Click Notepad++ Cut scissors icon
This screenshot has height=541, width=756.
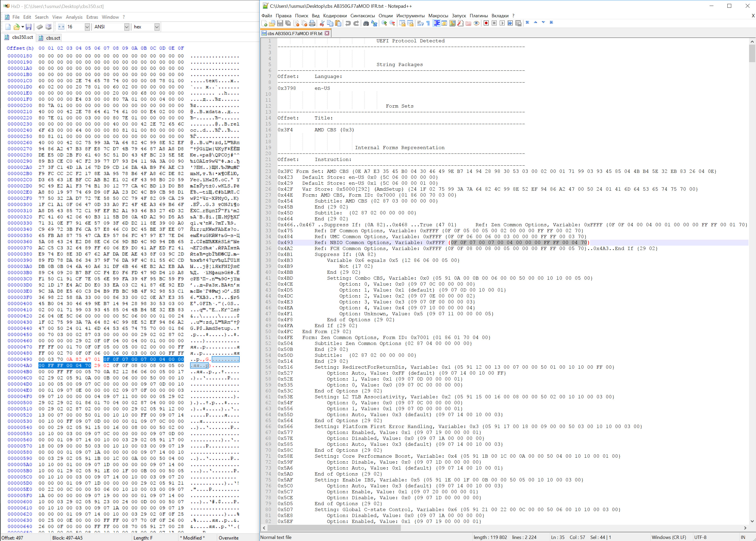322,23
